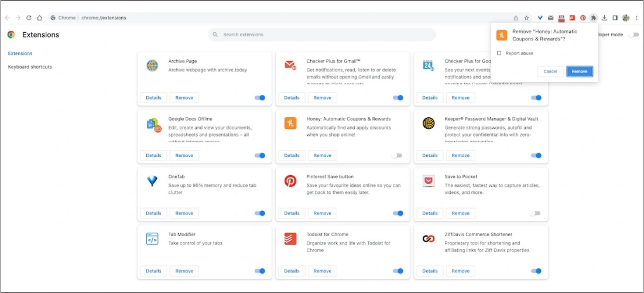The height and width of the screenshot is (293, 644).
Task: Click the Todoist toolbar extension icon
Action: (572, 18)
